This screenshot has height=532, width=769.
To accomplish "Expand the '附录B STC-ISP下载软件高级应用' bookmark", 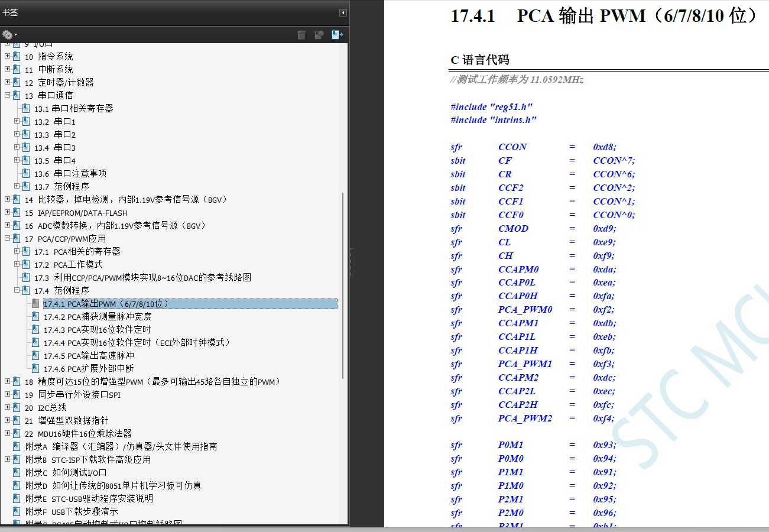I will (8, 459).
